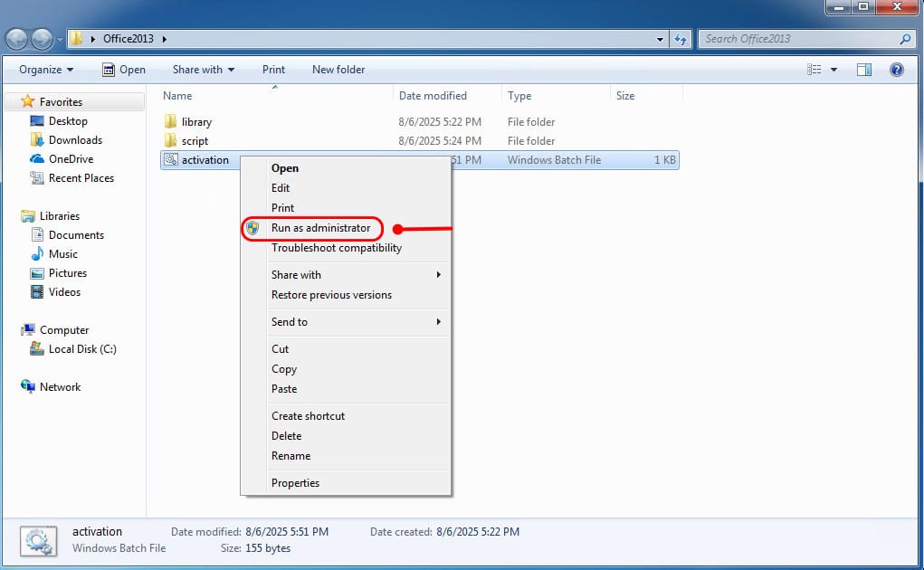Click the New folder toolbar button
The width and height of the screenshot is (924, 570).
pyautogui.click(x=338, y=70)
